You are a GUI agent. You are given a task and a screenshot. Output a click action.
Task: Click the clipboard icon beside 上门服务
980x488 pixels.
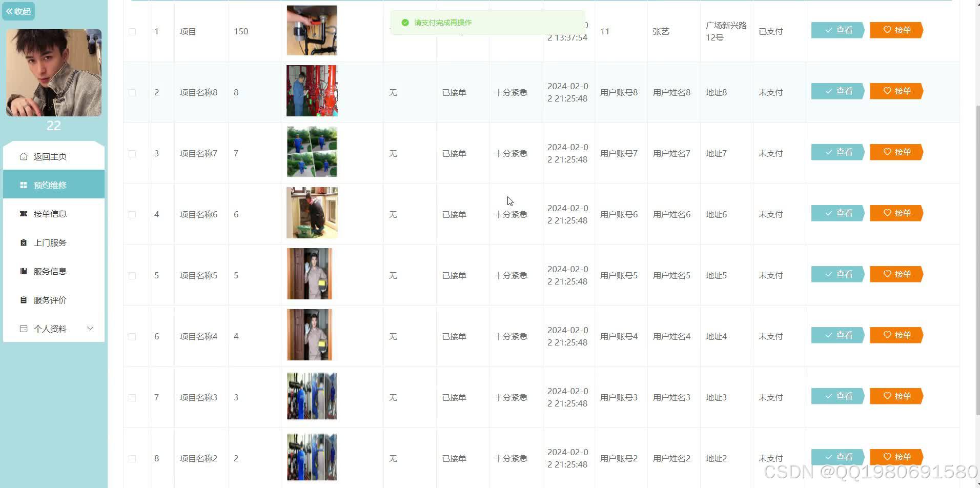tap(24, 242)
